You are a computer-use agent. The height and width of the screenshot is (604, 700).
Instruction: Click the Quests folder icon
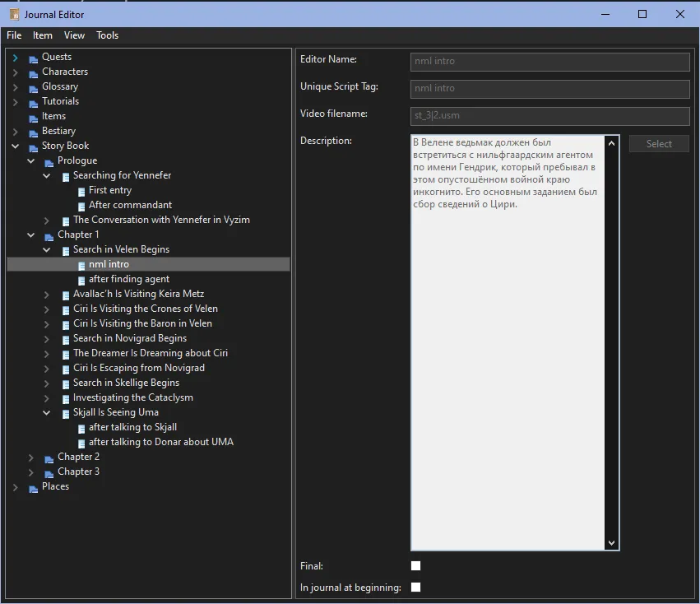tap(33, 58)
